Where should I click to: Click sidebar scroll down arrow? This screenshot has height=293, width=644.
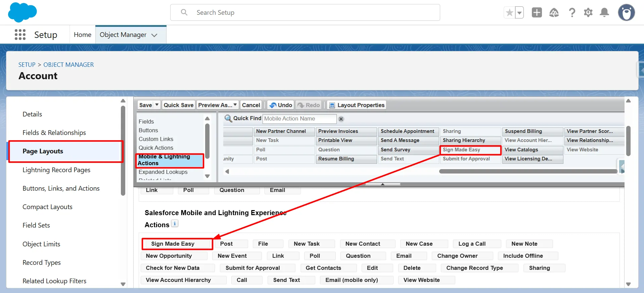pos(123,284)
